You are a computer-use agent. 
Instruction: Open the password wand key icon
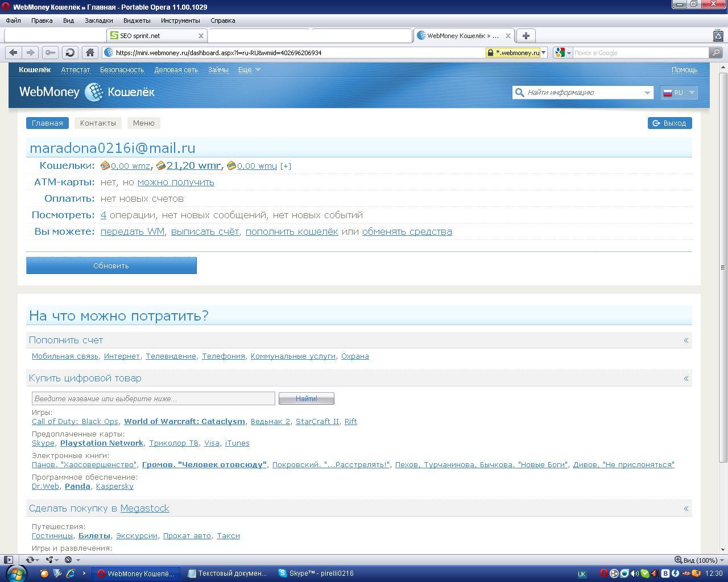50,52
